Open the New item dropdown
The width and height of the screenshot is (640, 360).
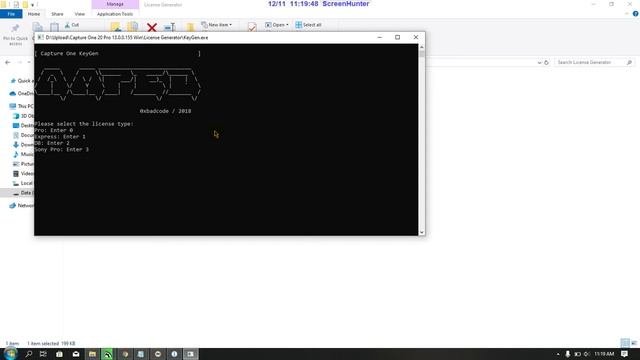[x=217, y=25]
